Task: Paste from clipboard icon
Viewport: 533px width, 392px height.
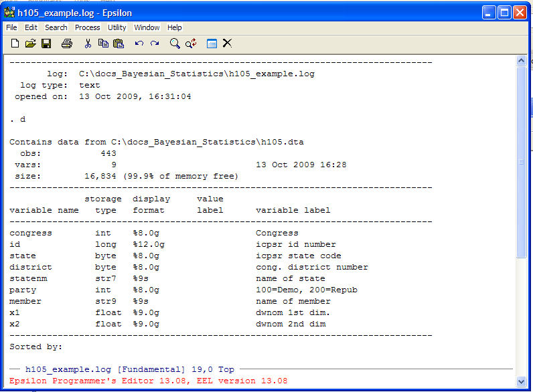Action: (x=119, y=43)
